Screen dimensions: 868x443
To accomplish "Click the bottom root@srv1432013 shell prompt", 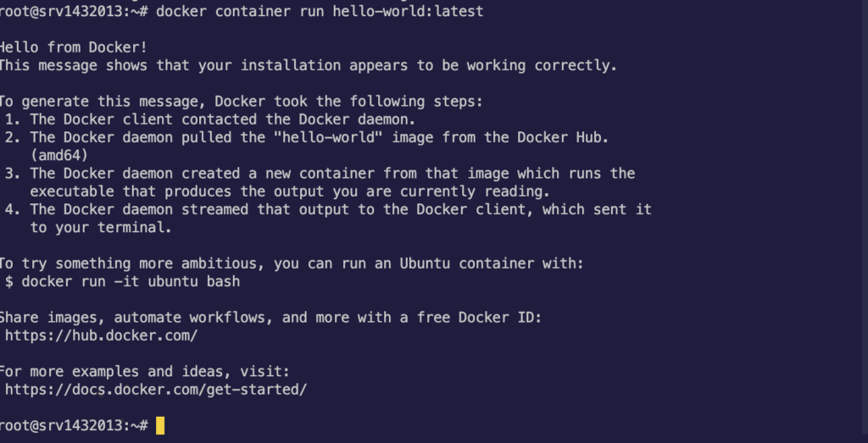I will pyautogui.click(x=74, y=424).
